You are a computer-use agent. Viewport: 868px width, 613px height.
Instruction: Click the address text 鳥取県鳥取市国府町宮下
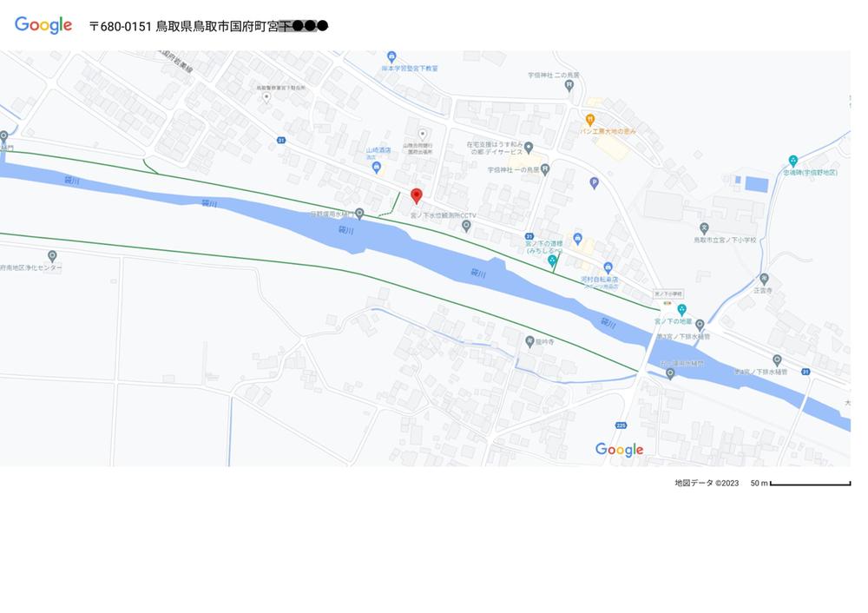point(217,26)
